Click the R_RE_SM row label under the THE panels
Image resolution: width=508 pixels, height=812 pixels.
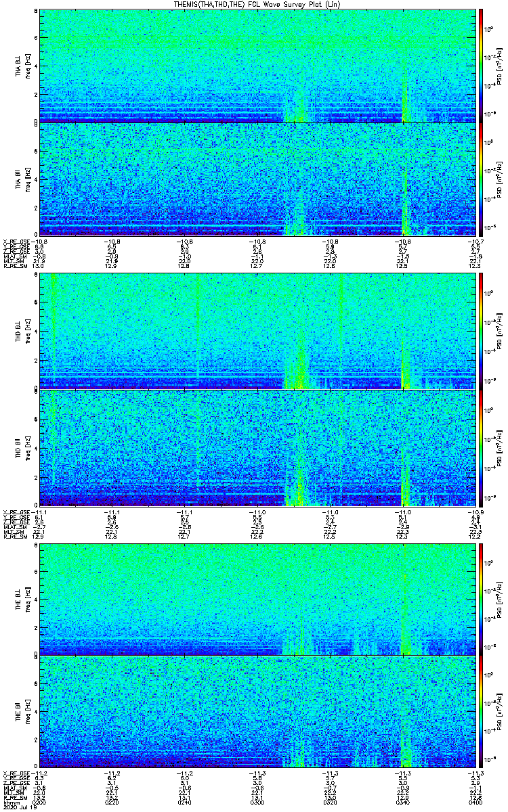tap(15, 797)
